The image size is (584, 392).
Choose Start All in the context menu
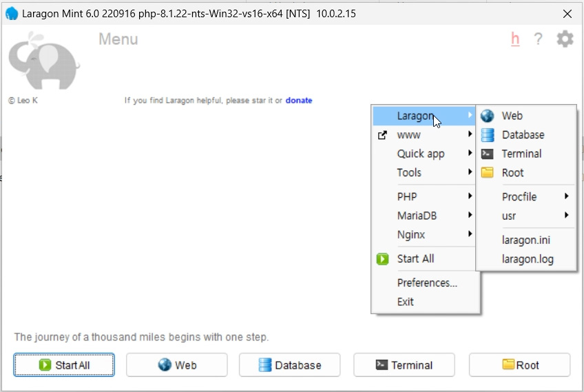coord(424,258)
